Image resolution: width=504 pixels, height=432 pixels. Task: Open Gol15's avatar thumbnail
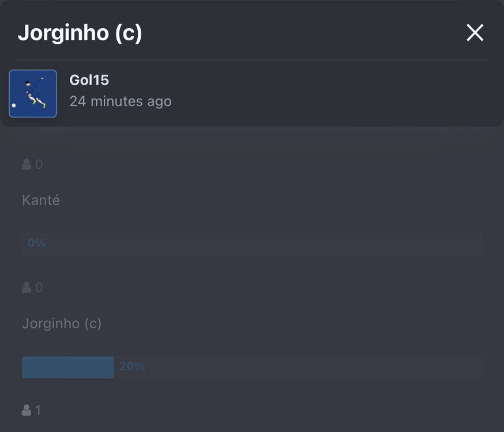pyautogui.click(x=33, y=93)
